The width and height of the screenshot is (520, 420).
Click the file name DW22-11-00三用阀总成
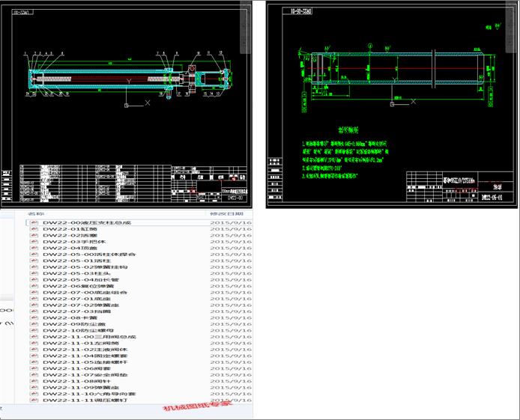(x=89, y=337)
